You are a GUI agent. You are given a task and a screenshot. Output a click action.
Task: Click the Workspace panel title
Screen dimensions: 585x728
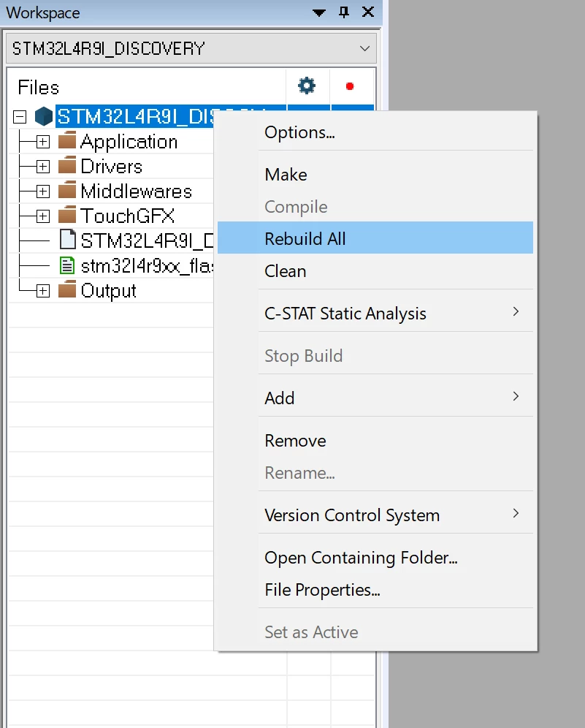(x=42, y=12)
